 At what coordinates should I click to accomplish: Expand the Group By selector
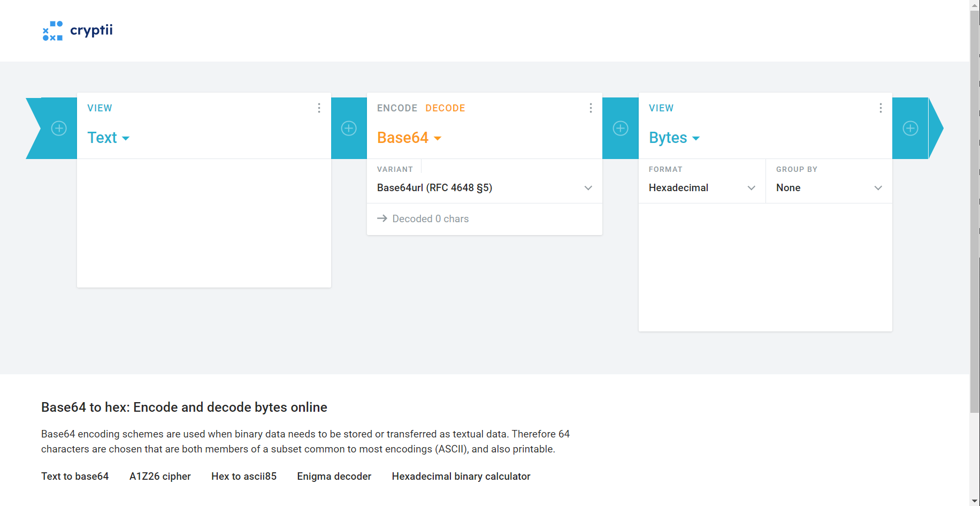coord(829,188)
